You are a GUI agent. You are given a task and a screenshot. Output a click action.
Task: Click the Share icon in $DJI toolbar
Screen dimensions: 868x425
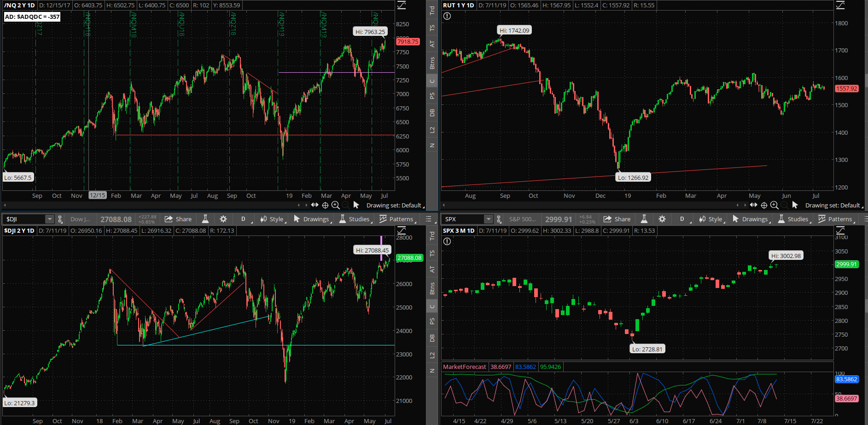[178, 219]
